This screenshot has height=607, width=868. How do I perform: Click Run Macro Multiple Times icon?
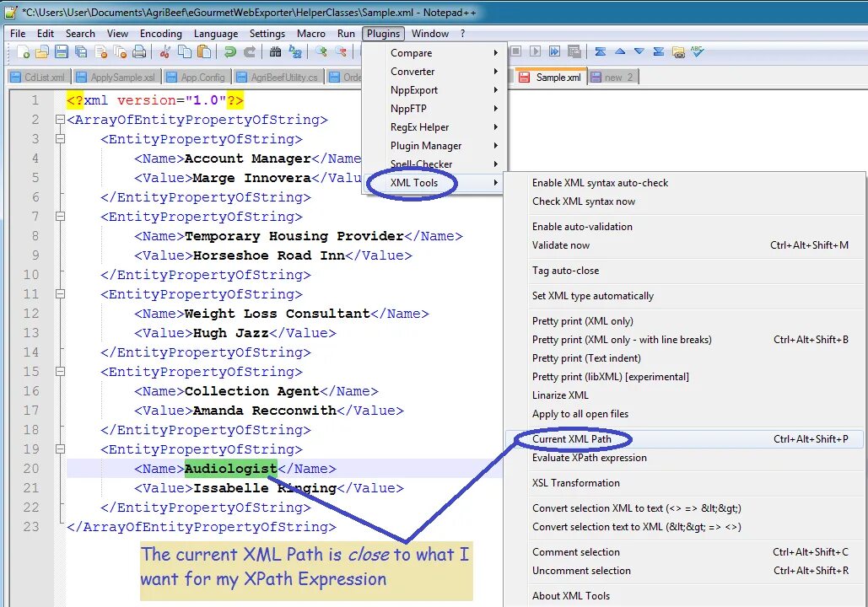554,51
